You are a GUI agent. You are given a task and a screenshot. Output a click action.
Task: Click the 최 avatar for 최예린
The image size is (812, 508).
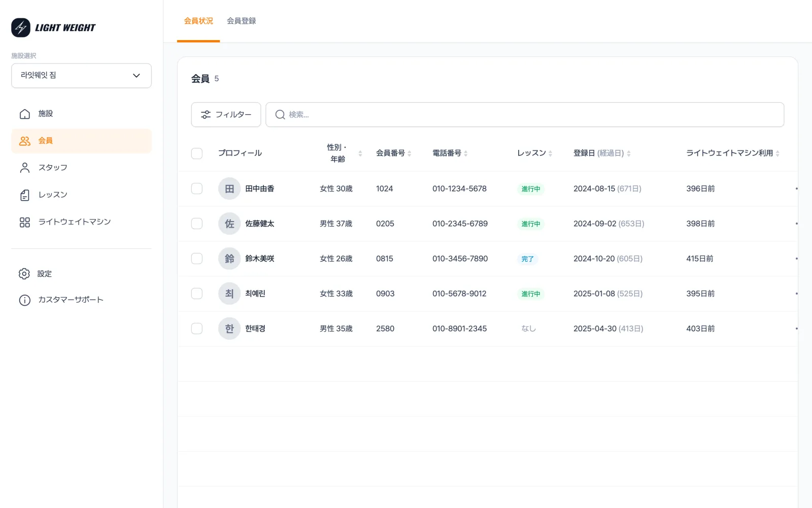coord(229,294)
